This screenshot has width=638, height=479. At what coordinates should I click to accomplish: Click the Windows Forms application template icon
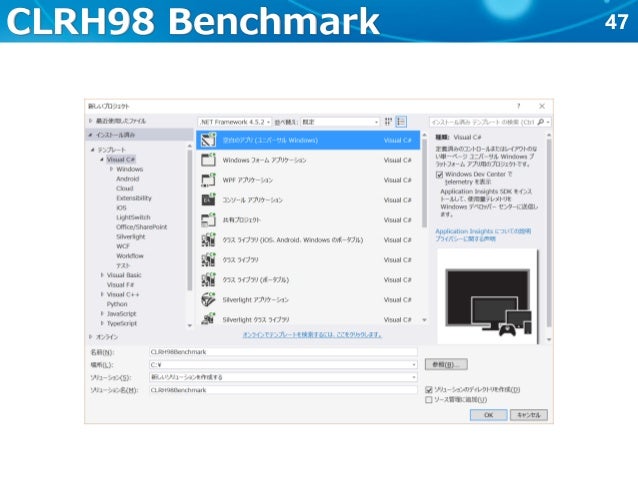click(x=208, y=160)
